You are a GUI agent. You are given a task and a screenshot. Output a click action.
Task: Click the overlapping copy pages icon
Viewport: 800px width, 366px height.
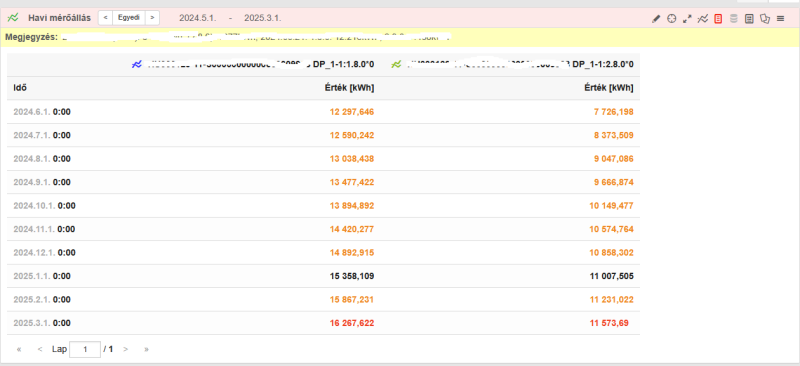point(764,19)
